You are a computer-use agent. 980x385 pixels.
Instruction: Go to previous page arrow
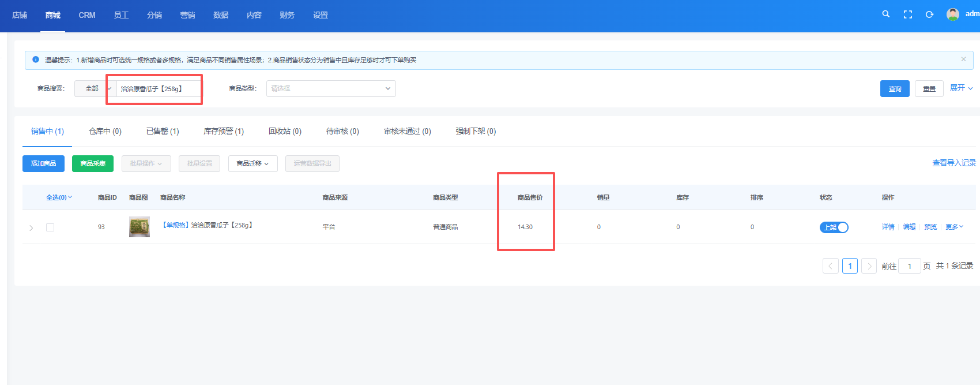coord(830,266)
